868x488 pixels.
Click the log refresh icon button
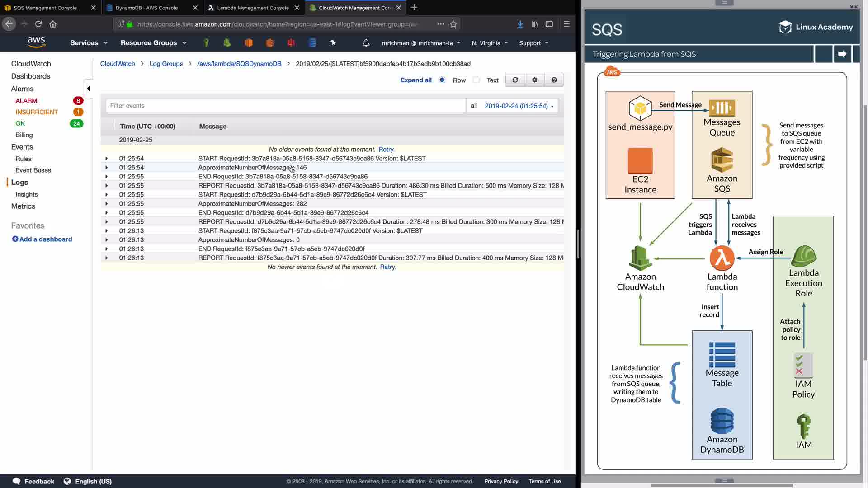point(515,80)
